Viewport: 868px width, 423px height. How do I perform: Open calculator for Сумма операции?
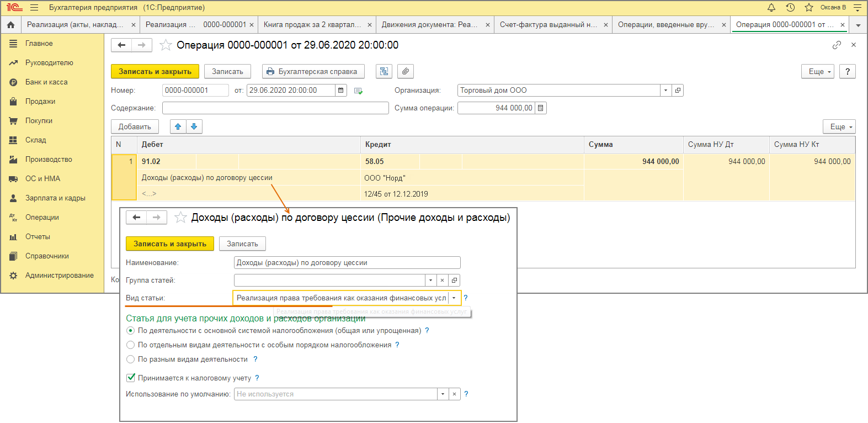(x=541, y=108)
